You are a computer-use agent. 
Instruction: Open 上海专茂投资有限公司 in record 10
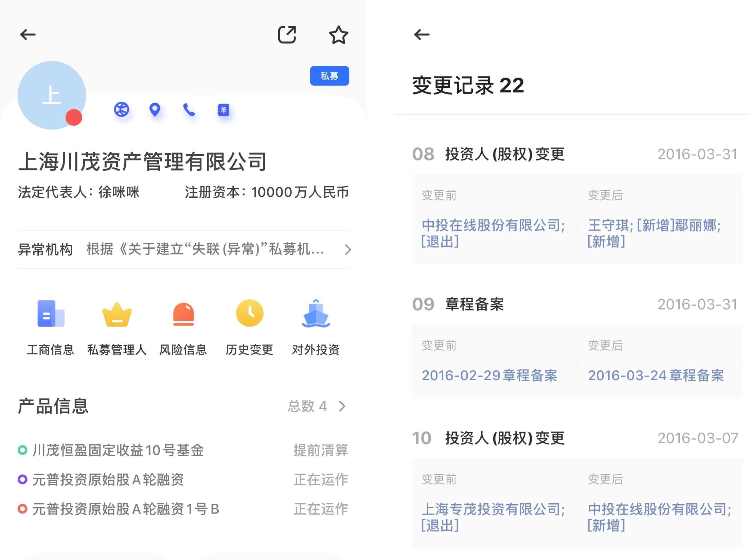point(493,509)
